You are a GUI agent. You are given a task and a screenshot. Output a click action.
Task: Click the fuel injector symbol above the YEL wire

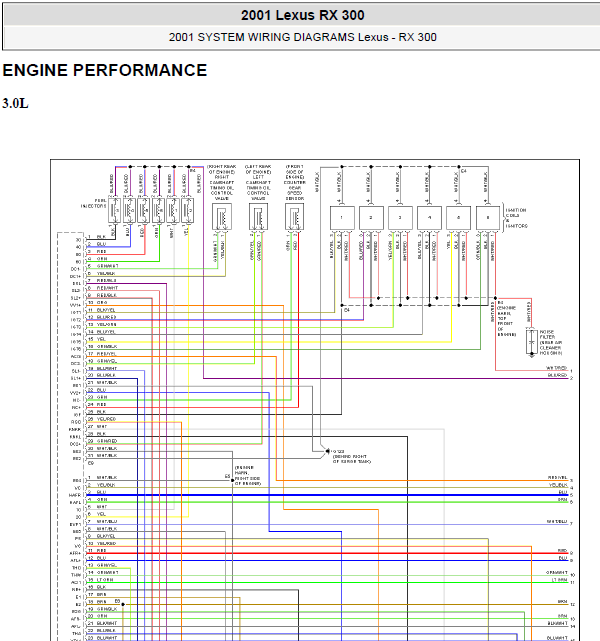pyautogui.click(x=187, y=210)
